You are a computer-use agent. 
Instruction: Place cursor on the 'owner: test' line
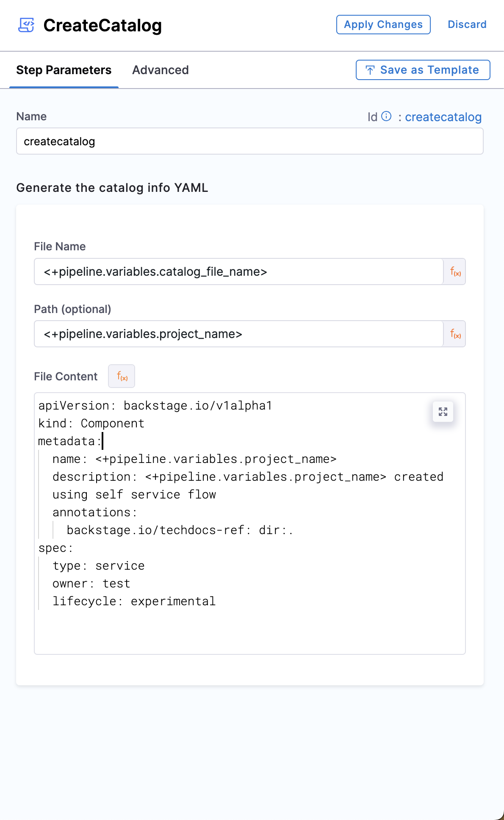[x=91, y=584]
